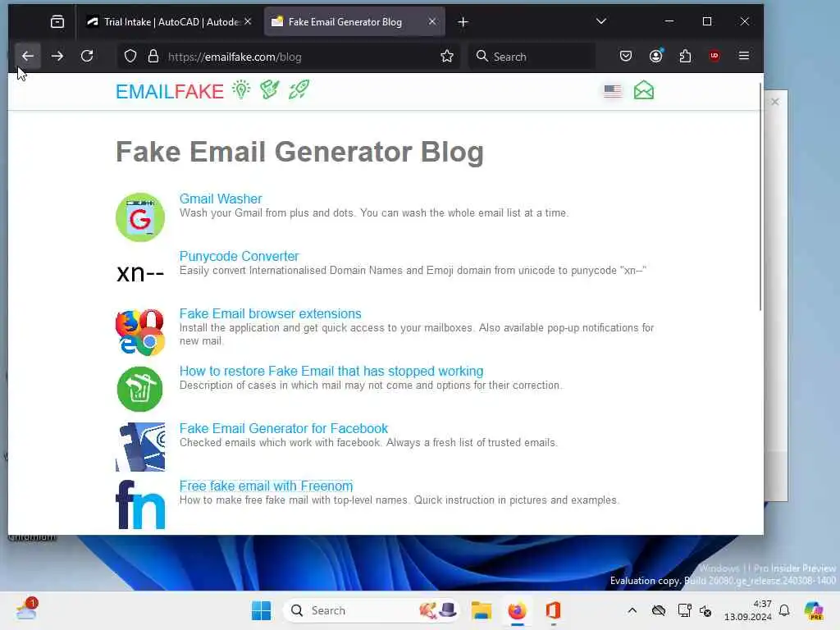The height and width of the screenshot is (630, 840).
Task: Click the browser logos extensions thumbnail
Action: pos(139,332)
